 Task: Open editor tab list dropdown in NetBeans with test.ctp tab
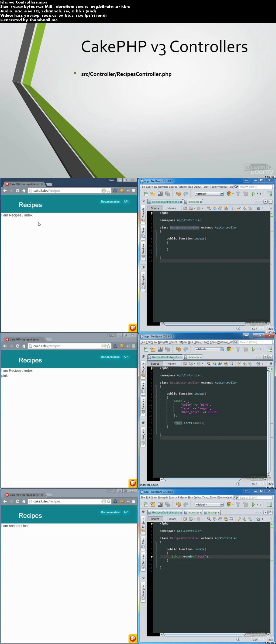(265, 512)
